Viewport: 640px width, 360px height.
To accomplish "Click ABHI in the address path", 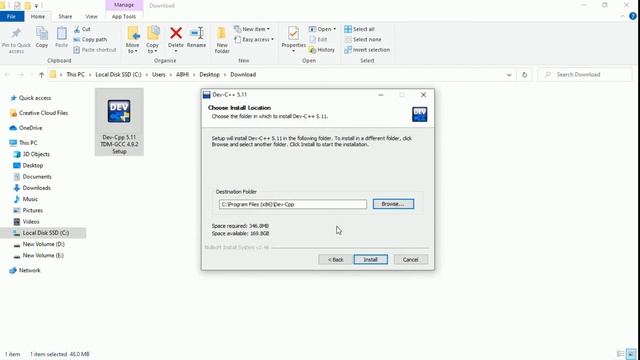I will (x=182, y=75).
